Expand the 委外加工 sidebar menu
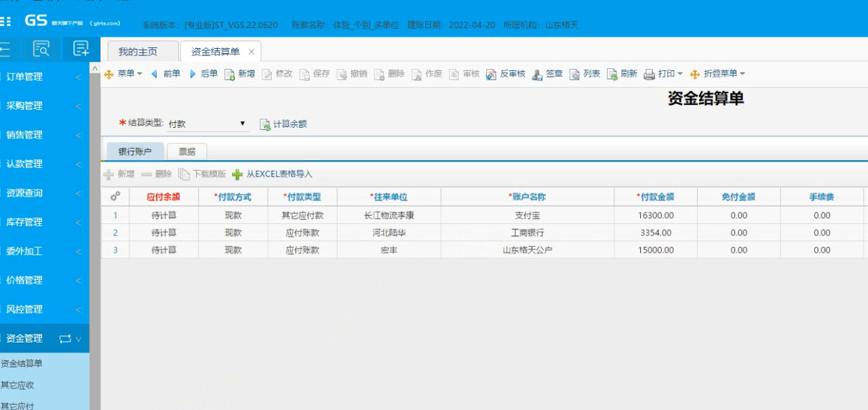Image resolution: width=868 pixels, height=410 pixels. 45,251
